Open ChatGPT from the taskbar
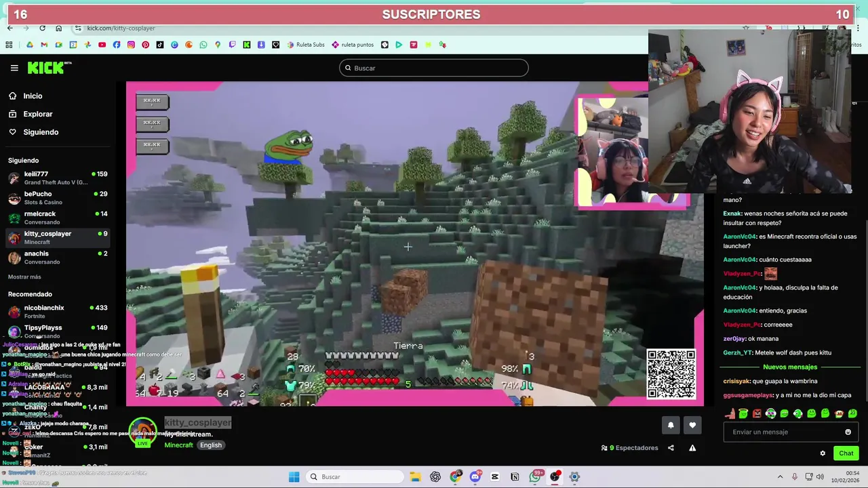 click(435, 476)
